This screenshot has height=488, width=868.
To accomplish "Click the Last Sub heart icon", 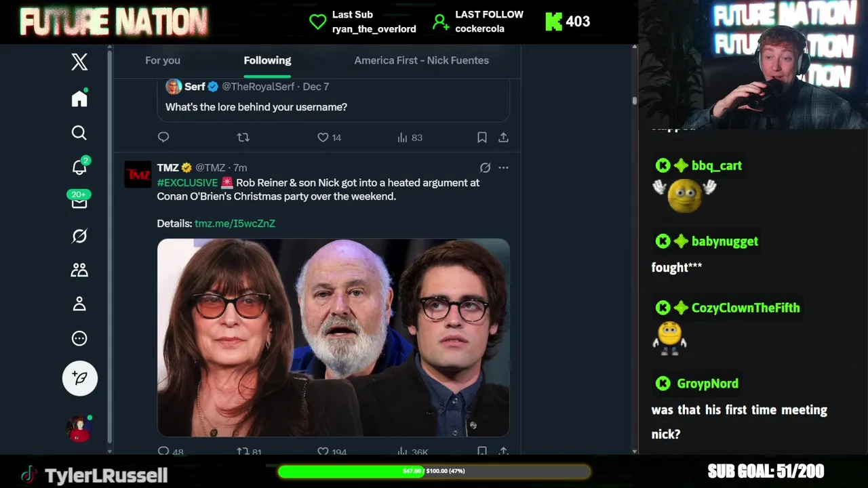I will pyautogui.click(x=317, y=22).
